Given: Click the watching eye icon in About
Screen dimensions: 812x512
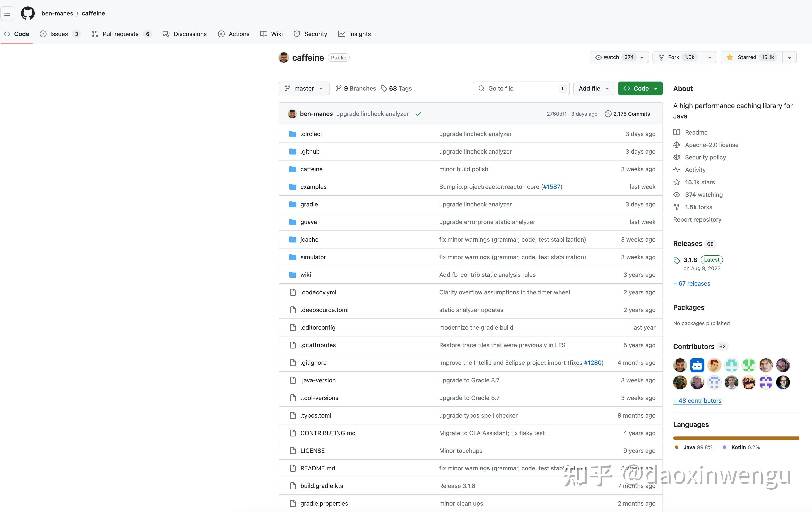Looking at the screenshot, I should (x=676, y=195).
